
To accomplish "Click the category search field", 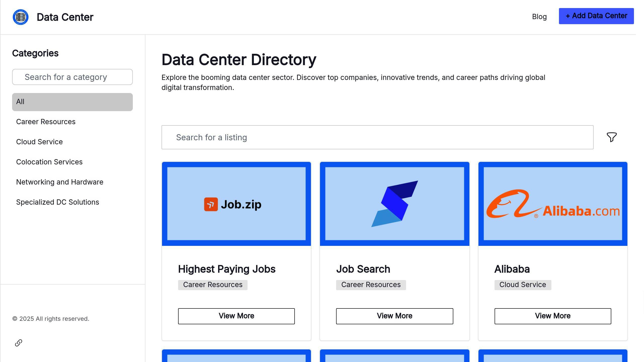I will (x=72, y=77).
